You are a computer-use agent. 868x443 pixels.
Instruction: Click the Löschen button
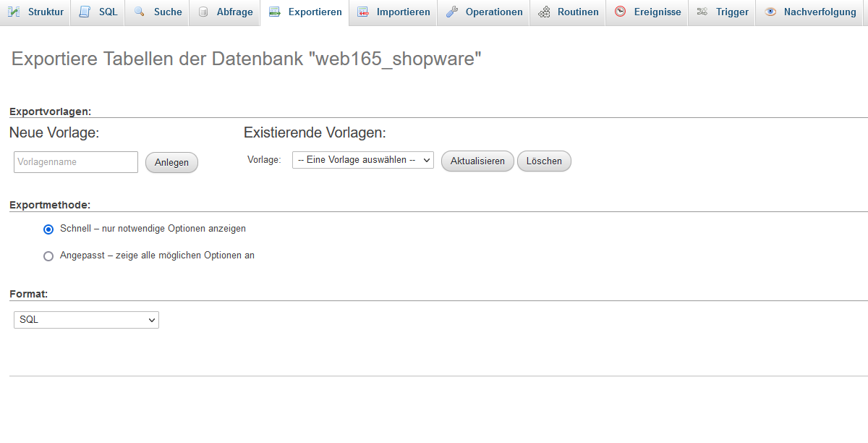[x=544, y=161]
